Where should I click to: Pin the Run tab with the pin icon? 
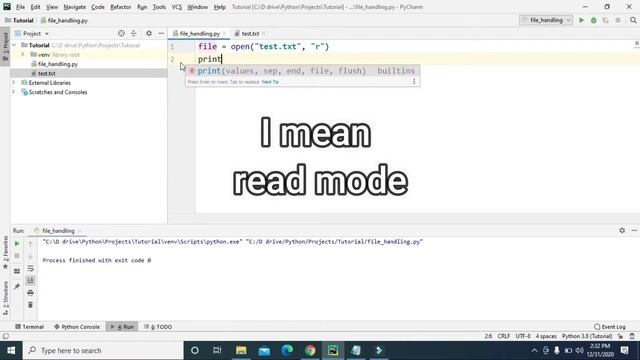[17, 287]
